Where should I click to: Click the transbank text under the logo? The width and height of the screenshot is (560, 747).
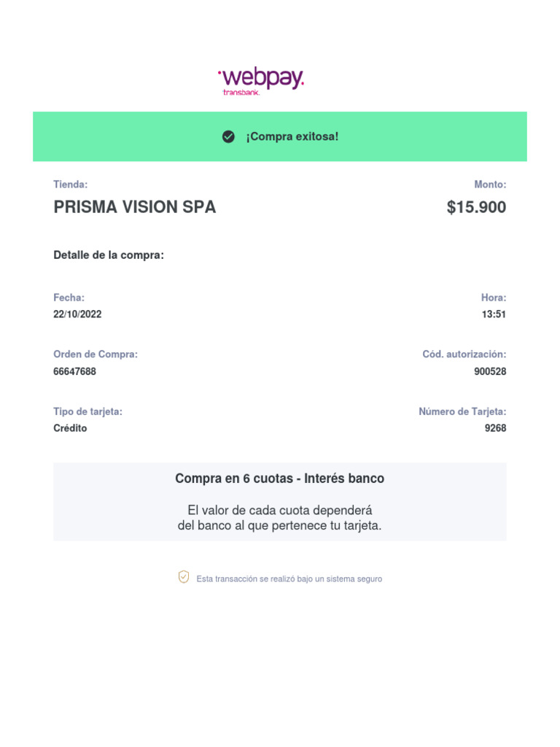click(241, 93)
